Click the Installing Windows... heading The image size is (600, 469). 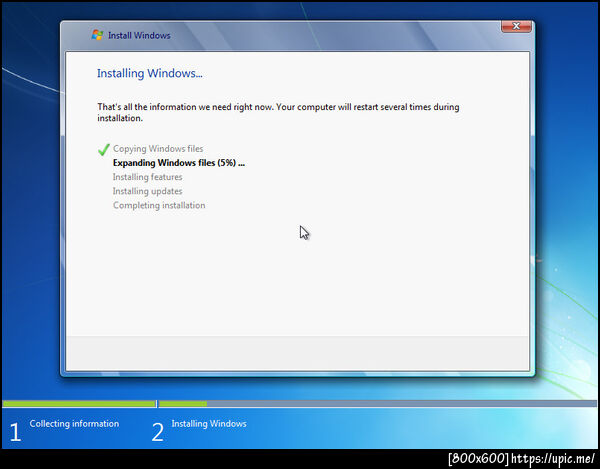150,73
